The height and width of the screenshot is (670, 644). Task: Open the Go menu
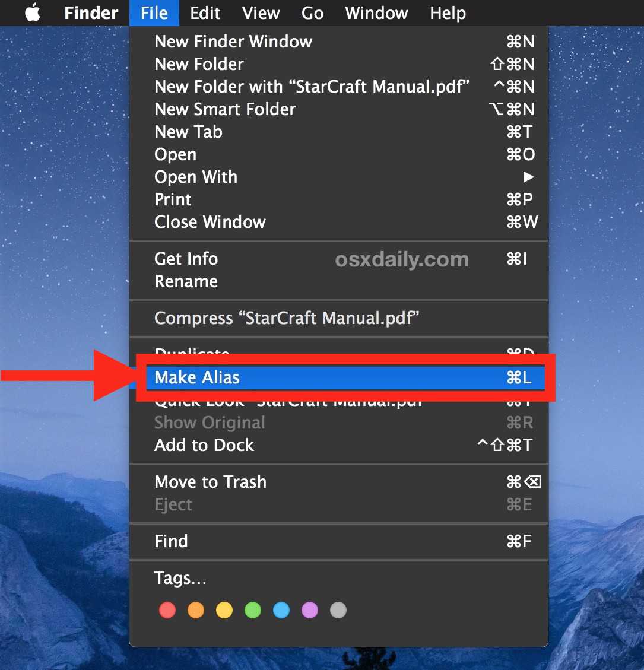[312, 13]
